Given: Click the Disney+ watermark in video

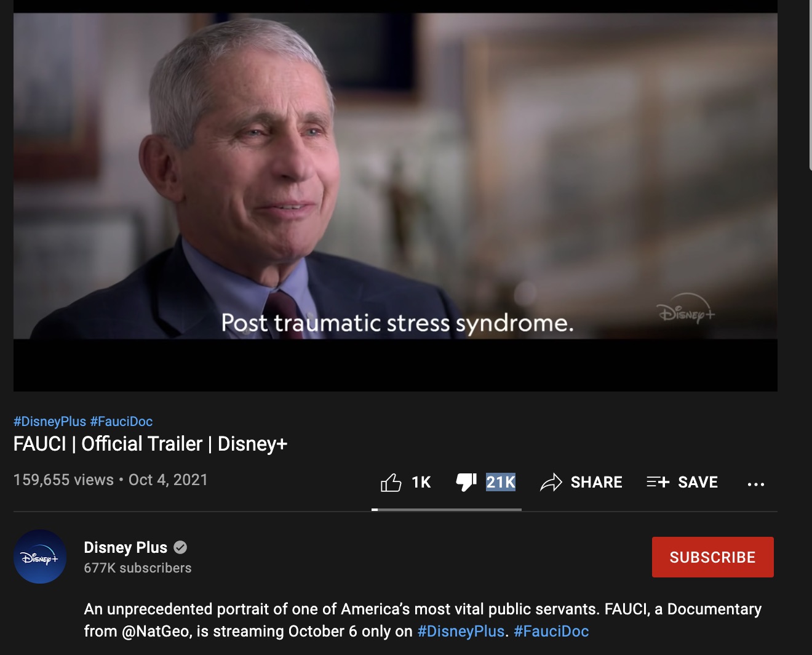Looking at the screenshot, I should pyautogui.click(x=686, y=312).
